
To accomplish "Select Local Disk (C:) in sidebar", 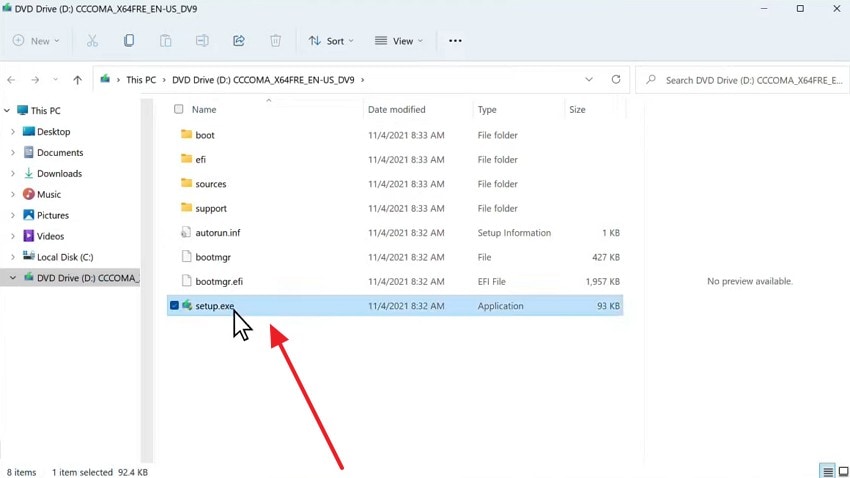I will [65, 257].
